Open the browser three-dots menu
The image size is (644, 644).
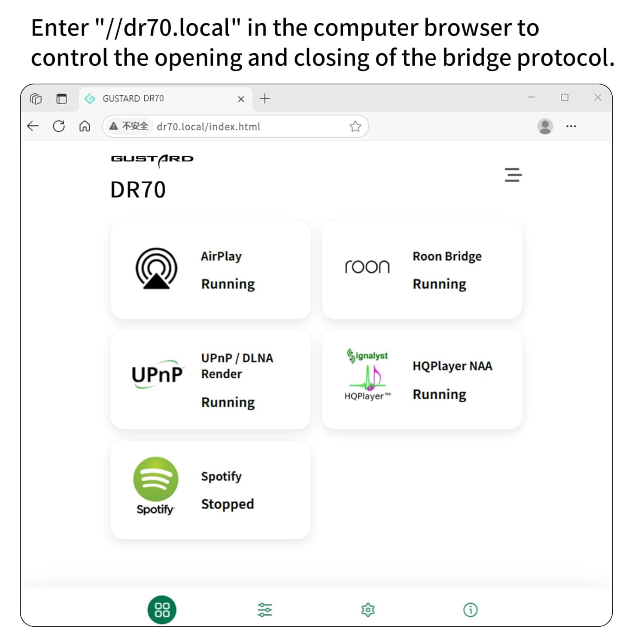571,126
